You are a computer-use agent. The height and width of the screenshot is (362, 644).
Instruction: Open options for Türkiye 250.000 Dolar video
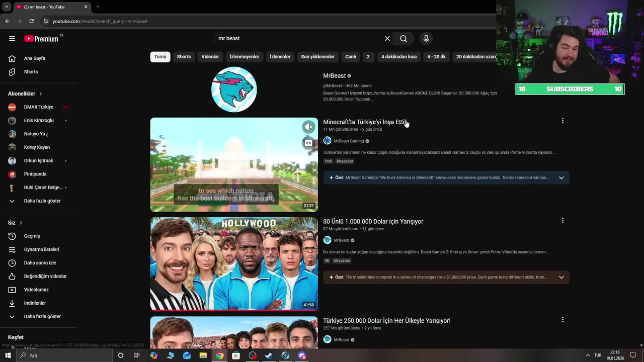[562, 319]
